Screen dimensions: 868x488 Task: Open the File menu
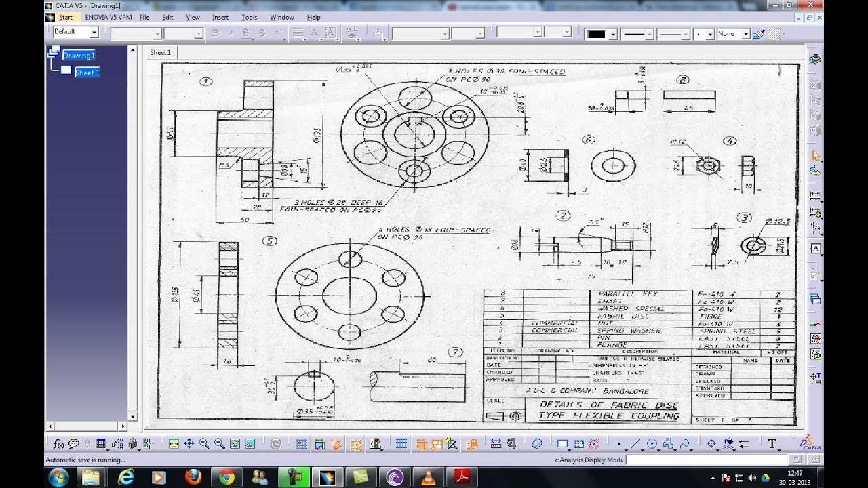pos(144,17)
